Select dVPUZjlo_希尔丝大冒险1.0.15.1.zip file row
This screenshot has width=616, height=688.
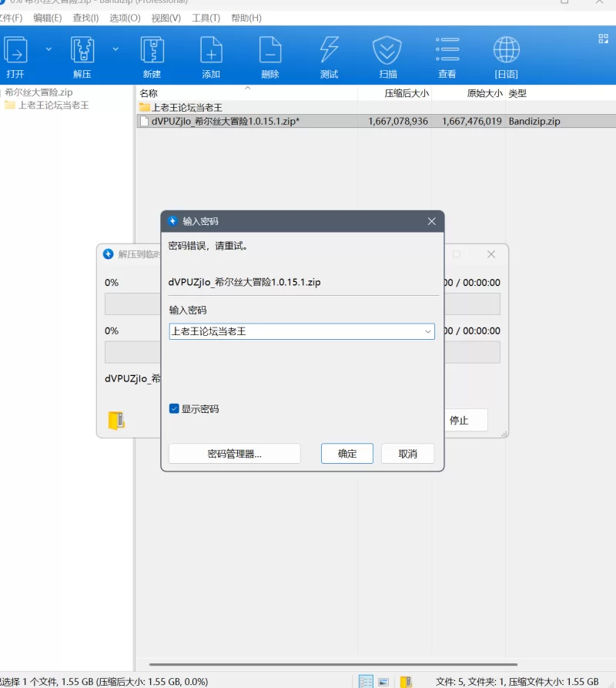coord(377,121)
